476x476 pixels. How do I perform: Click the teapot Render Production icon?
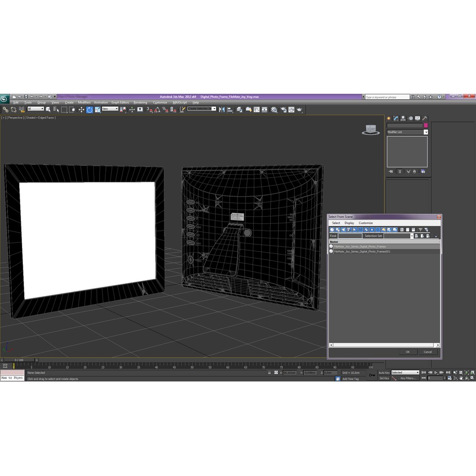pyautogui.click(x=300, y=110)
